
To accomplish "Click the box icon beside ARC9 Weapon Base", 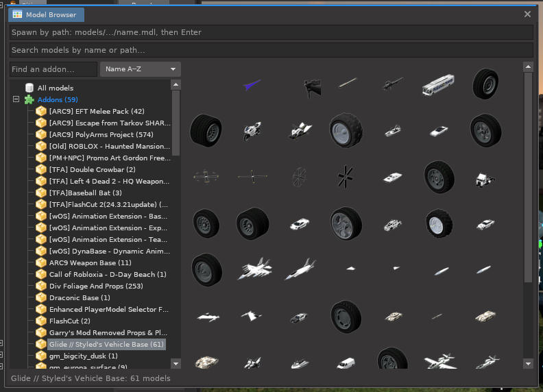I will pos(41,262).
